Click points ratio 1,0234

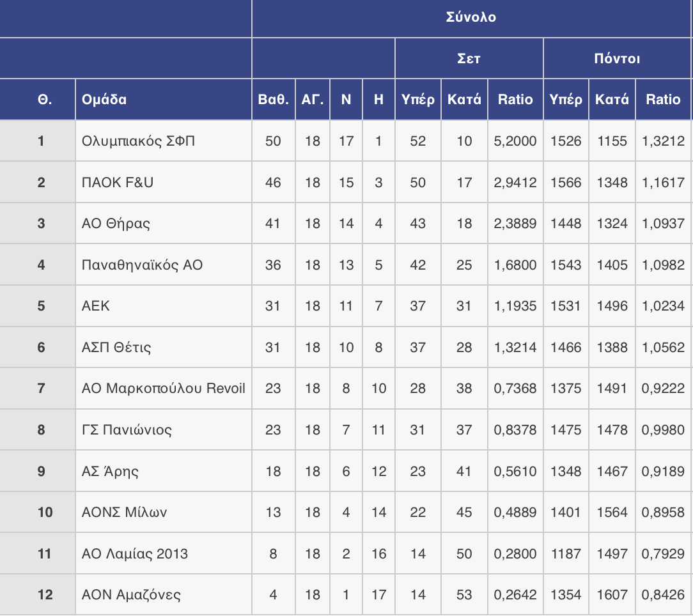(663, 306)
